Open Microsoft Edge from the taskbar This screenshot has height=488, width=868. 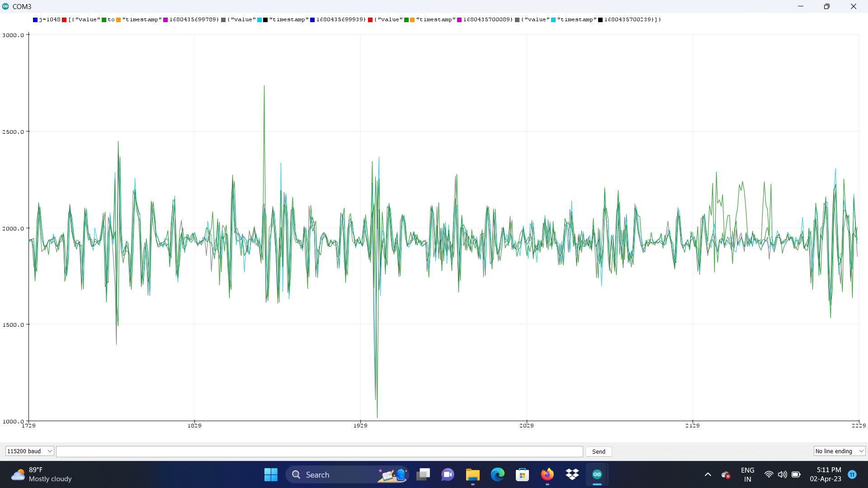(497, 474)
